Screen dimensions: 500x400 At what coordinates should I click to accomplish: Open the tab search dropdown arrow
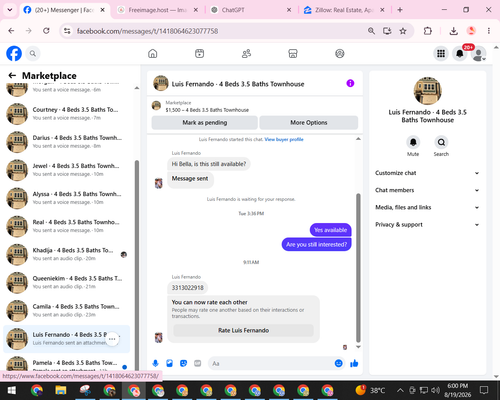tap(10, 10)
